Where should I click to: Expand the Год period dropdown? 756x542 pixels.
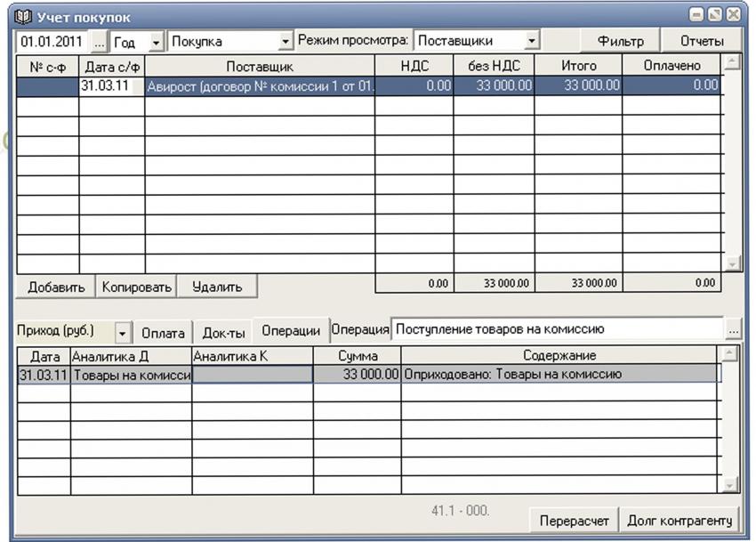pos(156,42)
